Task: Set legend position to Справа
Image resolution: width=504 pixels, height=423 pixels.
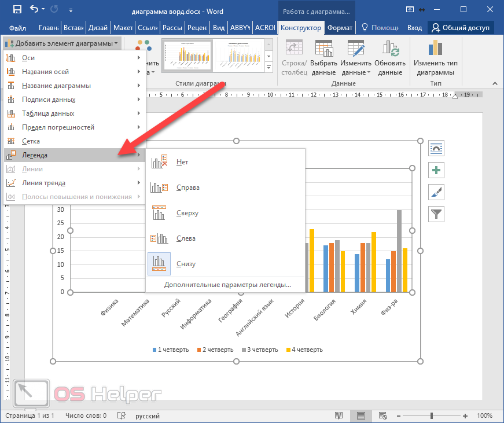Action: [x=187, y=187]
